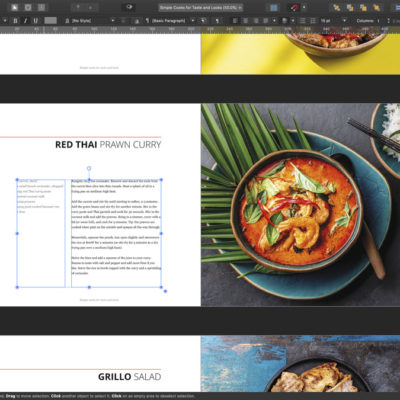The image size is (400, 400).
Task: Align text left
Action: pyautogui.click(x=235, y=21)
